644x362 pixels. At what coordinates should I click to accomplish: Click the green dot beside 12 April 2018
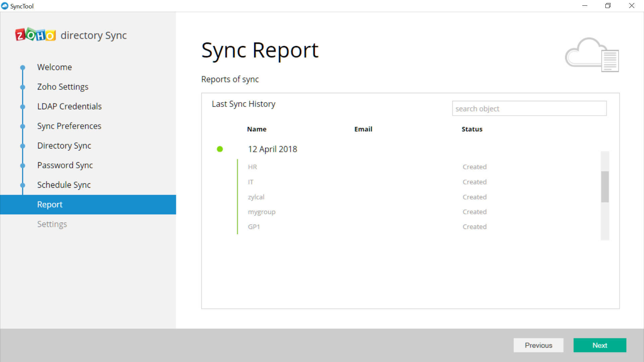[220, 149]
